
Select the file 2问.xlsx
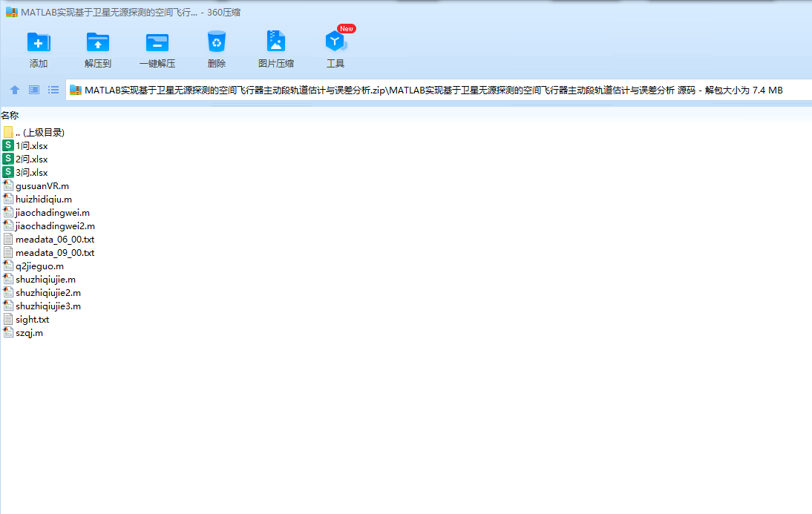pos(25,159)
